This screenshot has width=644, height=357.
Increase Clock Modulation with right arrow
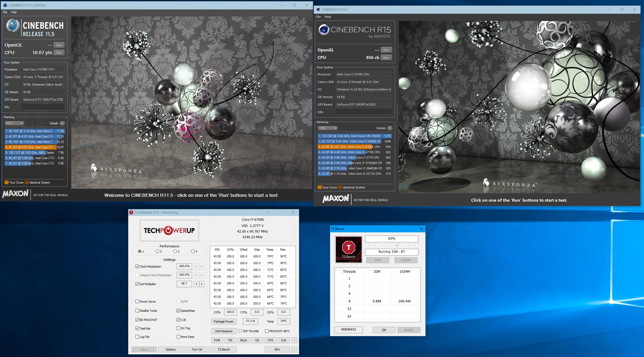tap(202, 267)
